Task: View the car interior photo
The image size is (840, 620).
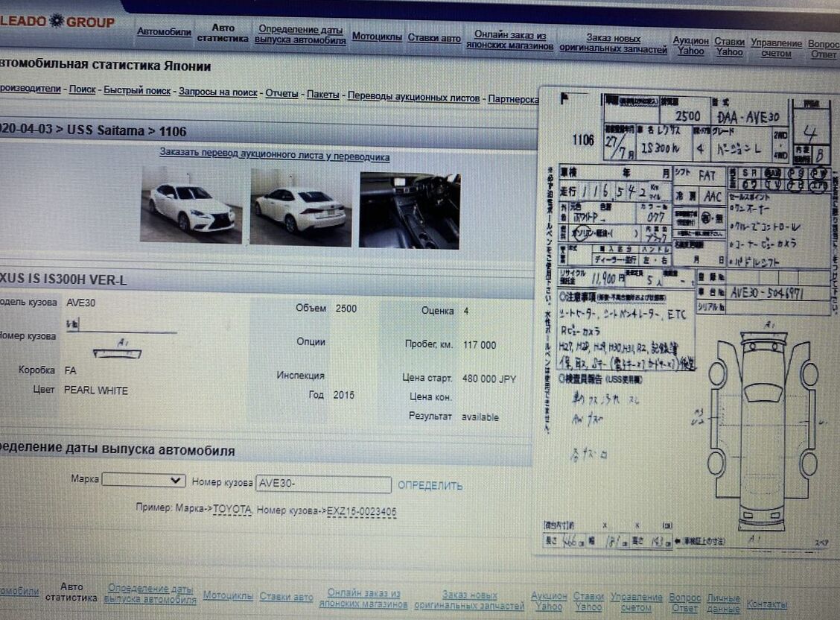Action: (x=410, y=210)
